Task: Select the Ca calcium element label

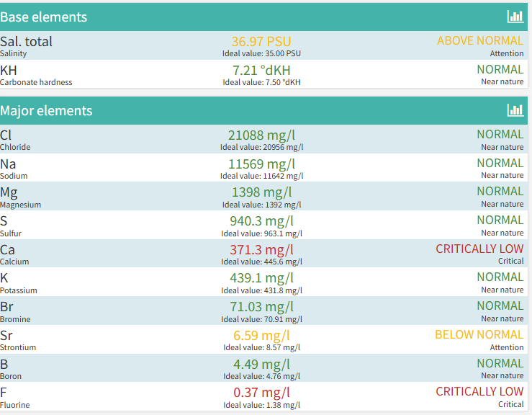Action: [7, 250]
